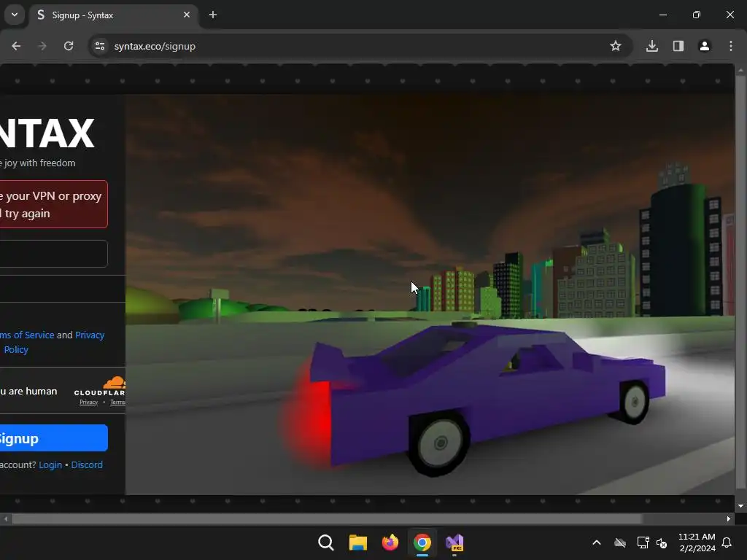Click the Cloudflare logo
Viewport: 747px width, 560px height.
pos(101,386)
